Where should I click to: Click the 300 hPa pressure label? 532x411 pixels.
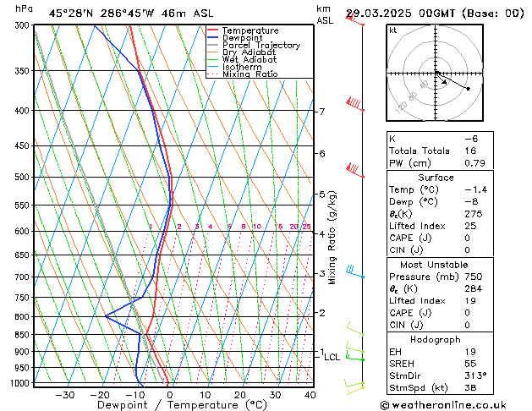tap(24, 25)
